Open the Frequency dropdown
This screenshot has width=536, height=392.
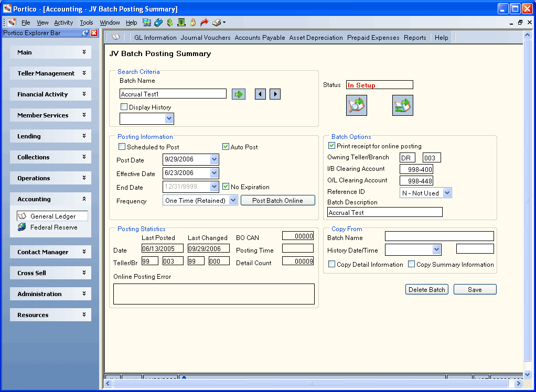coord(233,200)
